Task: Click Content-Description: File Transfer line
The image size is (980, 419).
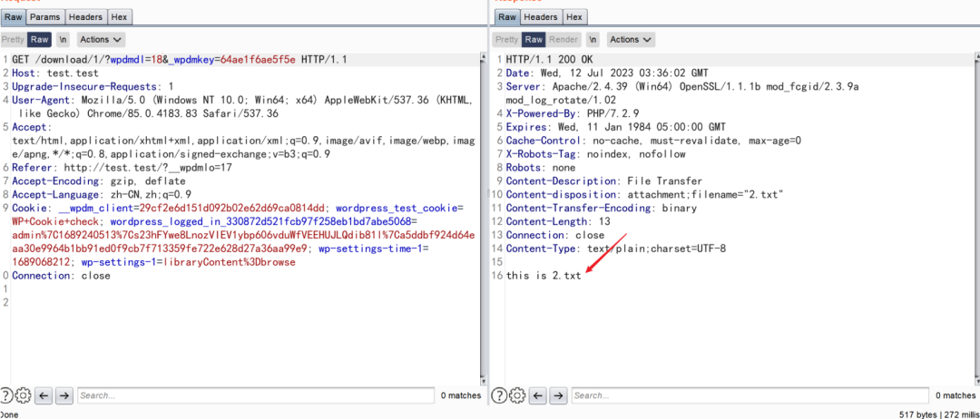Action: (604, 181)
